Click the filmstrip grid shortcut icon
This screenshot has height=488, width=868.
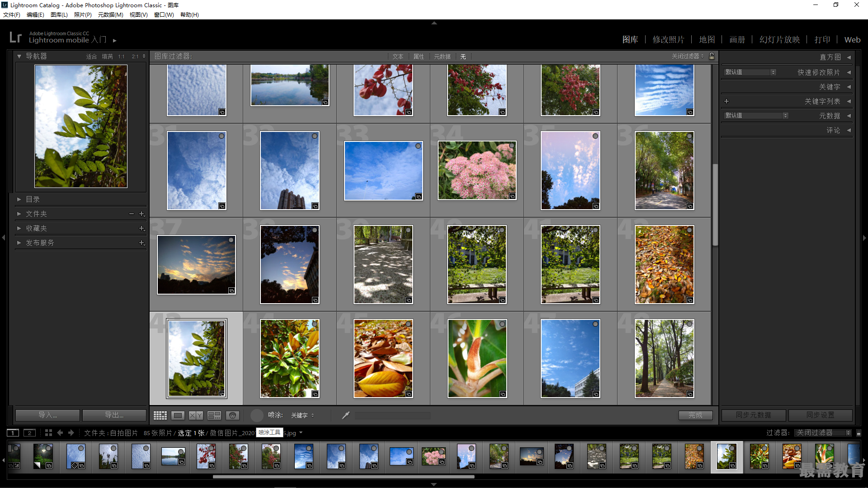click(48, 433)
